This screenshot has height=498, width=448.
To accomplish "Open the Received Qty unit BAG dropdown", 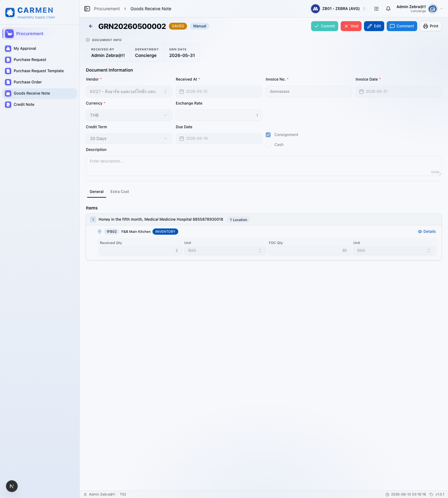I will (225, 251).
